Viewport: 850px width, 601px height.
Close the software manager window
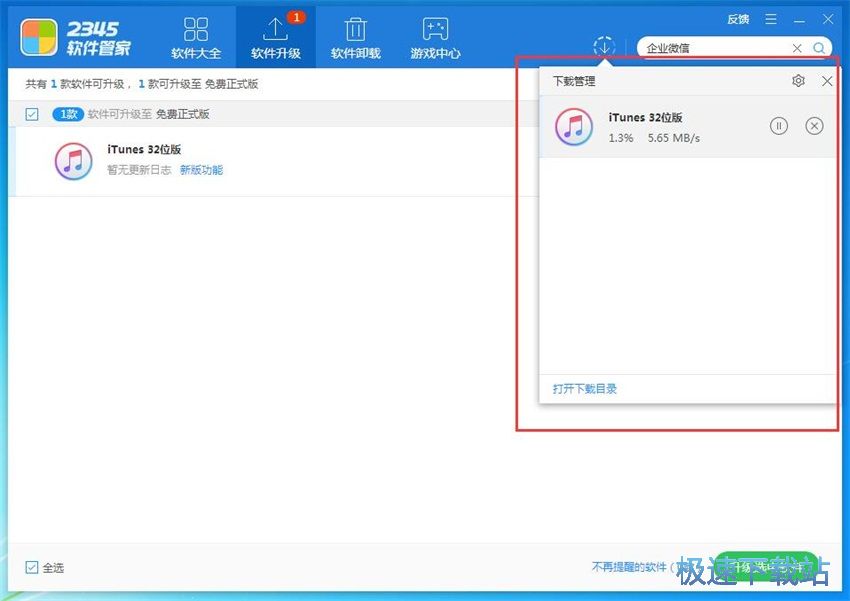pyautogui.click(x=828, y=20)
